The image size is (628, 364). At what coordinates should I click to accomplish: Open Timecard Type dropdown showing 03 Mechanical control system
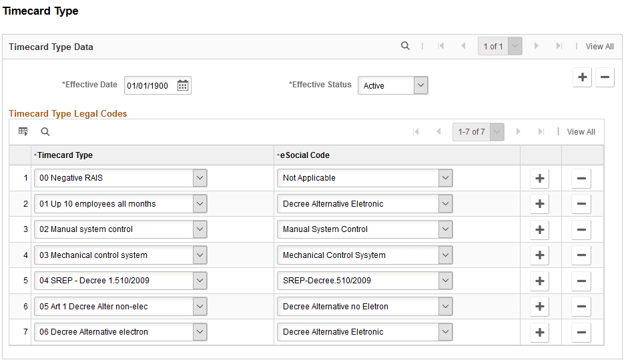pyautogui.click(x=121, y=255)
